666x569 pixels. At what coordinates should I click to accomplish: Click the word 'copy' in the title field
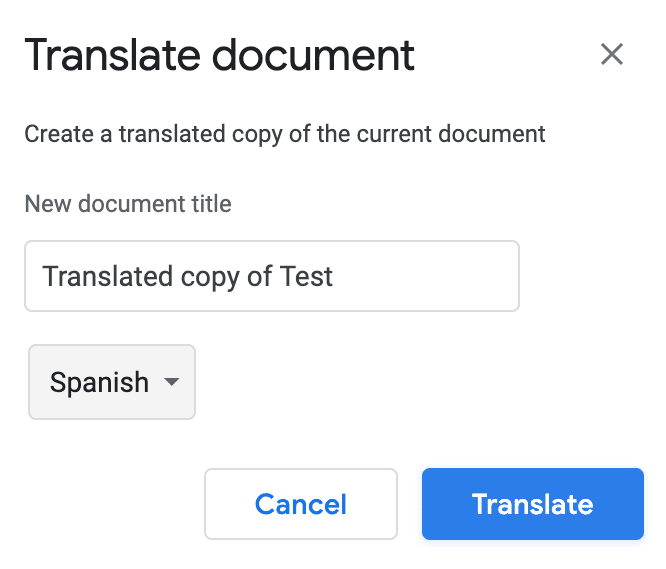tap(202, 276)
